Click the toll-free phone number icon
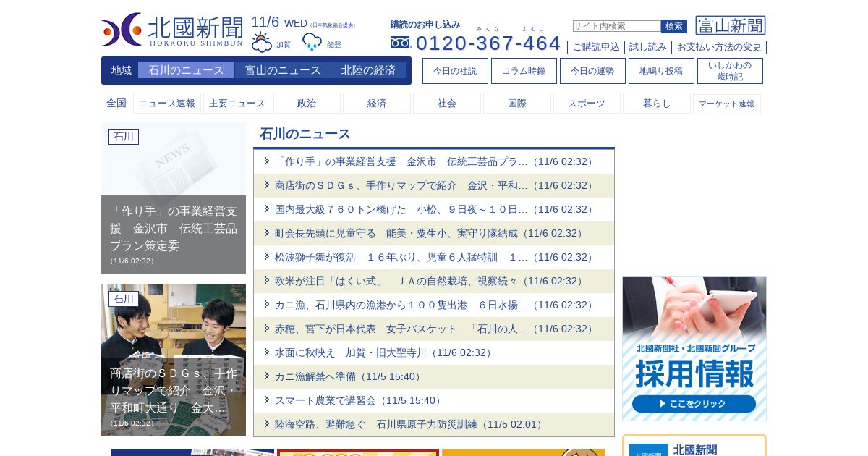 point(400,43)
